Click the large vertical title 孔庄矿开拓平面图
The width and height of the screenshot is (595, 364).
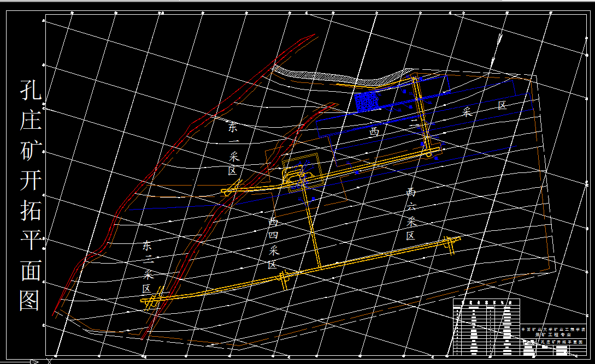[31, 196]
